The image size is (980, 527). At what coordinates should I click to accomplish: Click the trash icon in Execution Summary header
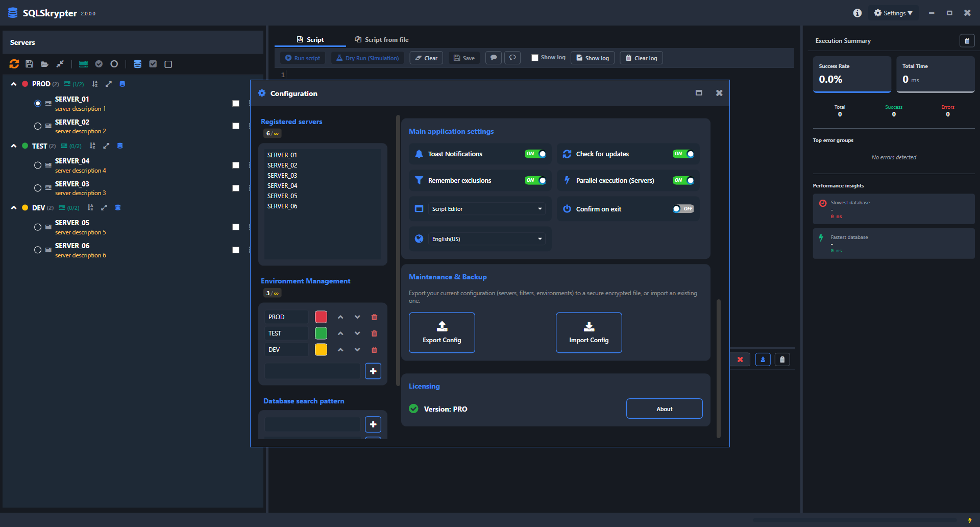(x=967, y=41)
